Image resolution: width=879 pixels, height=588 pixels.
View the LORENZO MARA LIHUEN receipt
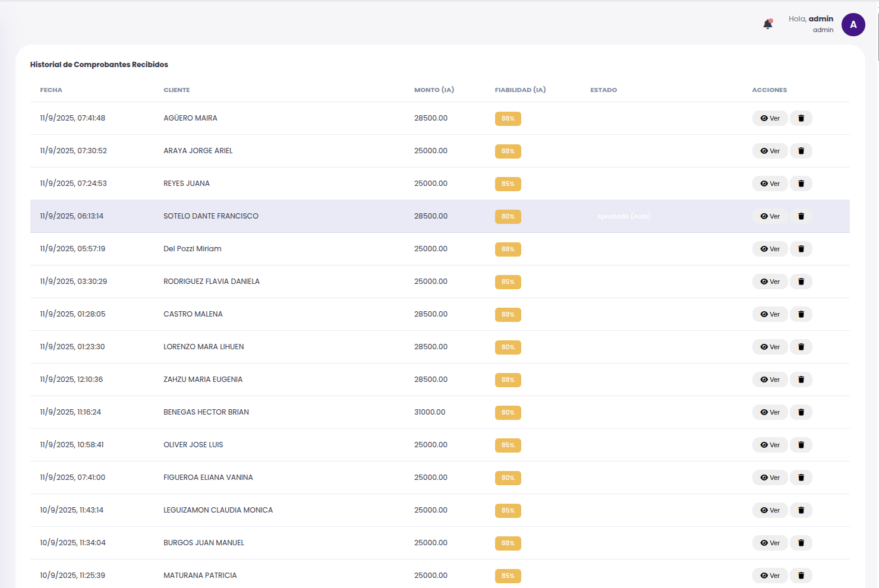[x=770, y=347]
